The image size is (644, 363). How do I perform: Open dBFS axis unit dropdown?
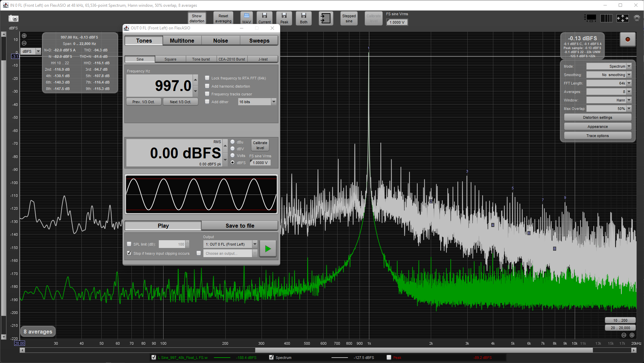coord(38,51)
